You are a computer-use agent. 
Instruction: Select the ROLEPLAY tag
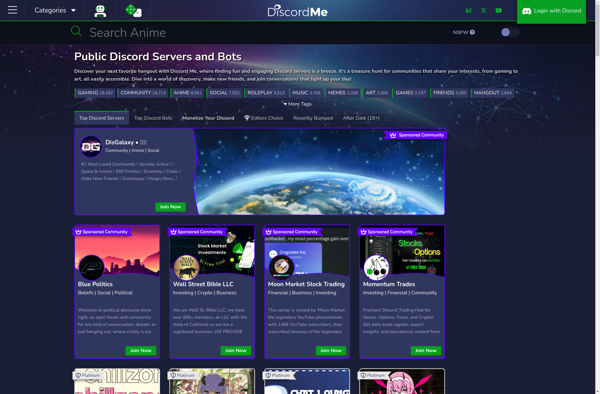pyautogui.click(x=266, y=93)
